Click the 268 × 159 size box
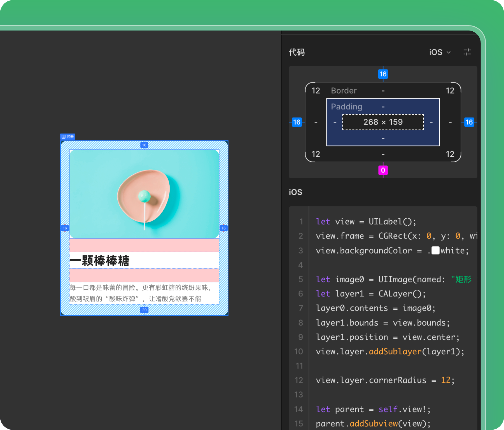The width and height of the screenshot is (504, 430). click(x=383, y=122)
